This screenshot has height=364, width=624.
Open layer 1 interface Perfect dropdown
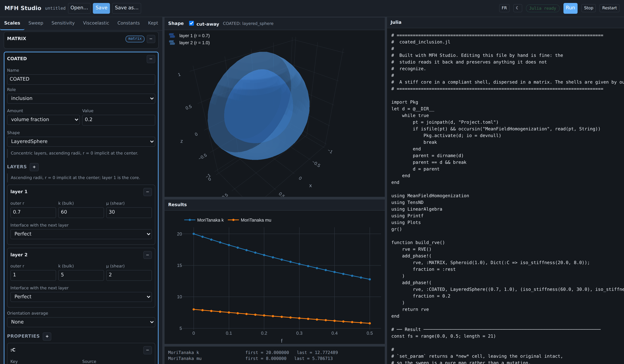(81, 234)
